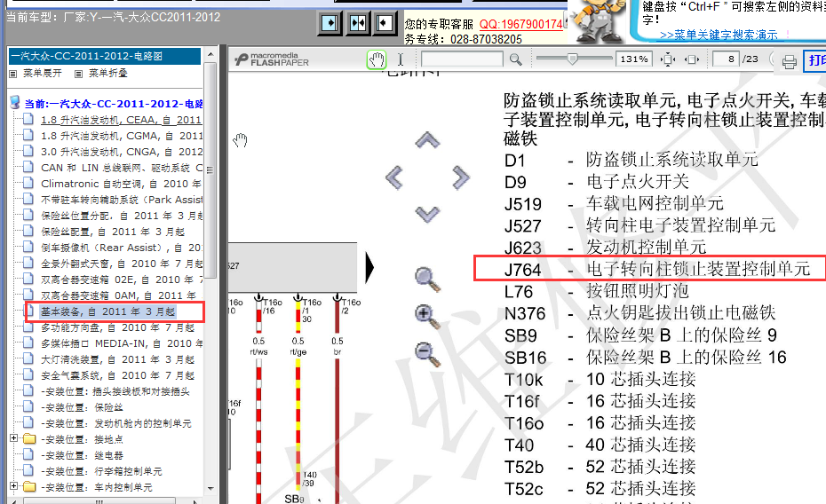Image resolution: width=826 pixels, height=504 pixels.
Task: Open CAN 和 LIN 总线联网 tree item
Action: [122, 168]
